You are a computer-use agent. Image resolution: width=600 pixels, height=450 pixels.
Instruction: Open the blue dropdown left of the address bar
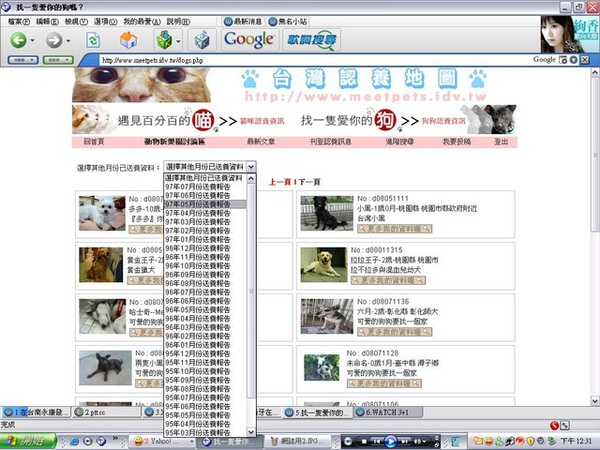coord(23,60)
